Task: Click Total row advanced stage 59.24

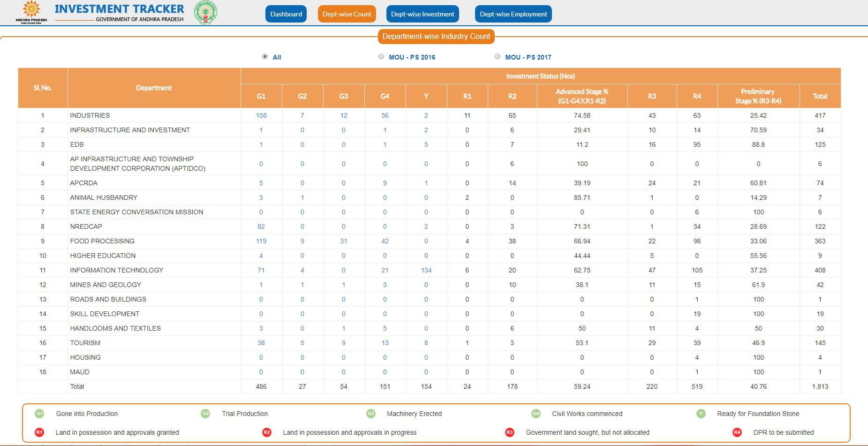Action: [582, 386]
